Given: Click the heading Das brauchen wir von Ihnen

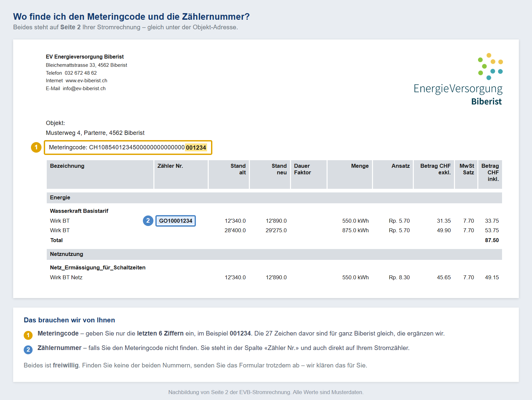Looking at the screenshot, I should point(69,320).
